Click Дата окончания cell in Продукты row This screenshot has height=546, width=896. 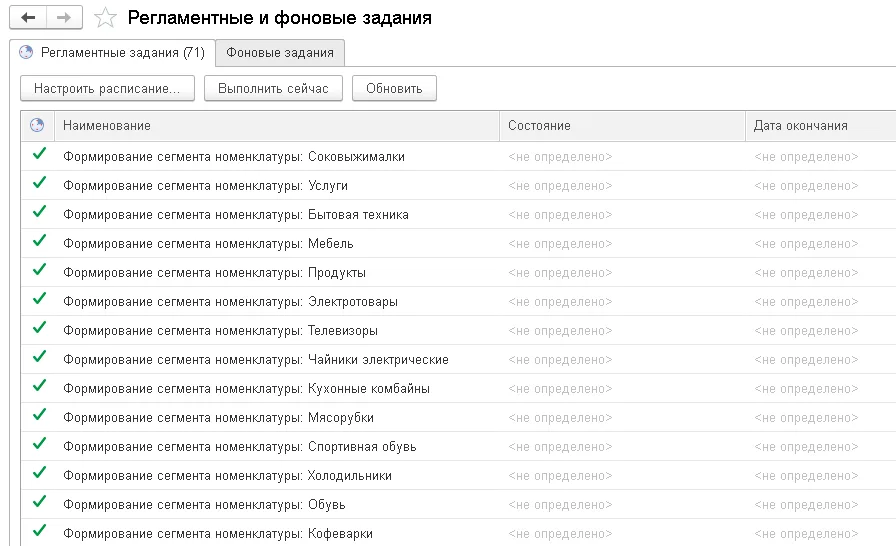[821, 273]
